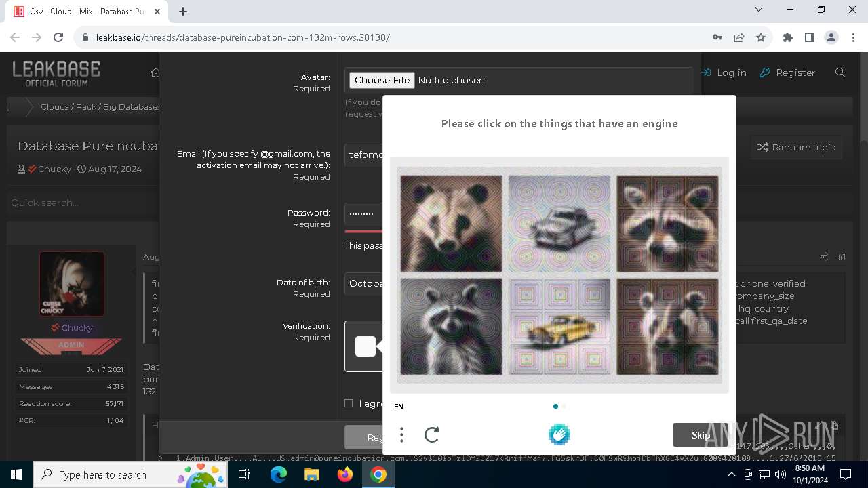Viewport: 868px width, 488px height.
Task: Open Clouds / Pack / Big Databases breadcrumb
Action: (100, 107)
